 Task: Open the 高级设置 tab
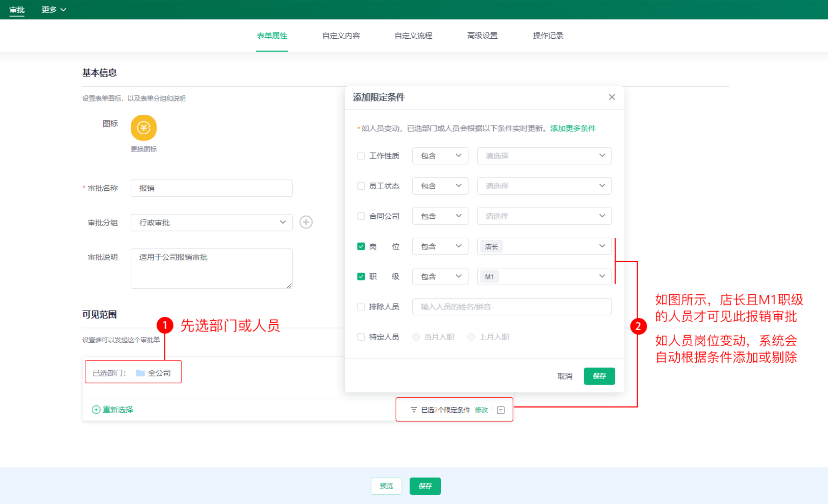[482, 36]
